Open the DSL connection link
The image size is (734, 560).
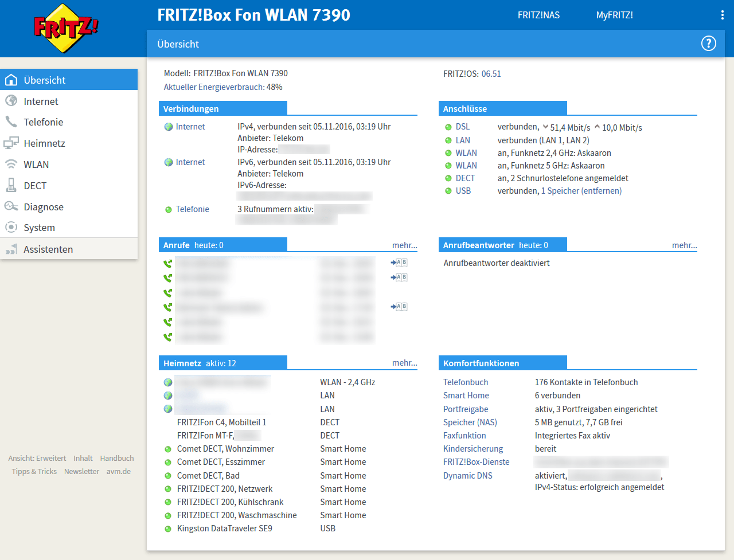[x=463, y=127]
